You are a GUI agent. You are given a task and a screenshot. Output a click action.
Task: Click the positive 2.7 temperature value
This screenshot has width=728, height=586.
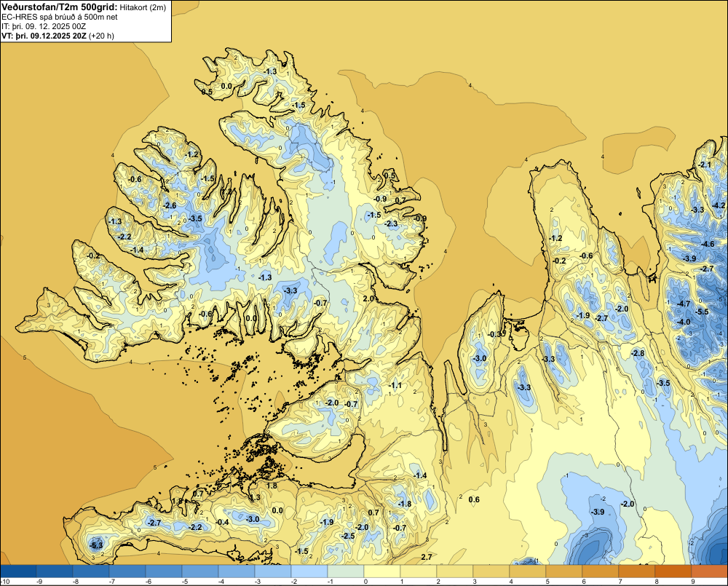426,557
